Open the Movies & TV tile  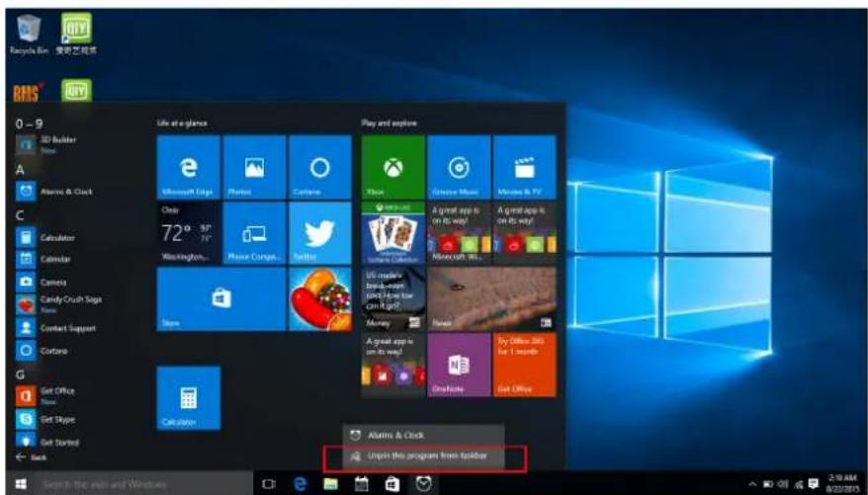point(524,167)
